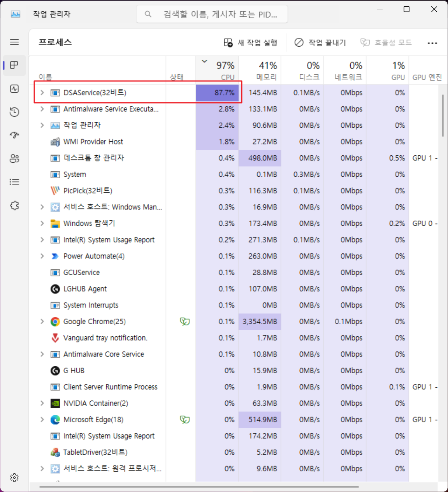Click the 효율성 모드 button
The image size is (448, 492).
386,43
